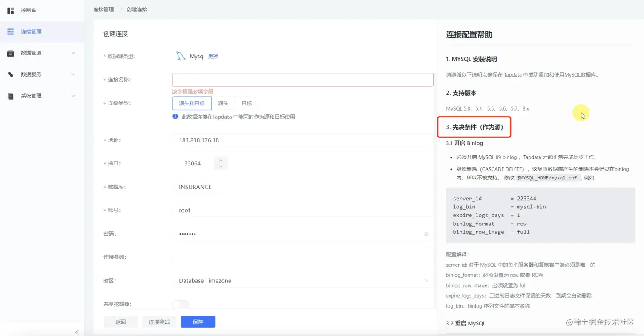
Task: Click the 账号 field showing root
Action: pyautogui.click(x=303, y=210)
